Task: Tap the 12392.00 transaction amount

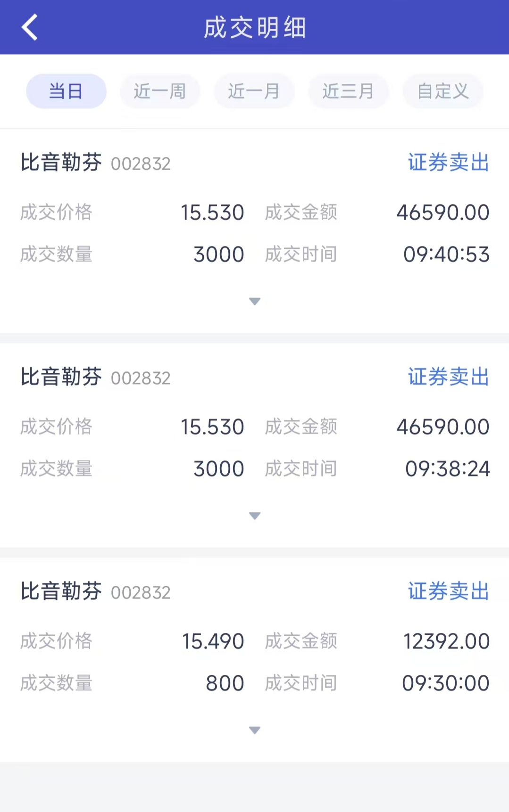Action: click(x=446, y=641)
